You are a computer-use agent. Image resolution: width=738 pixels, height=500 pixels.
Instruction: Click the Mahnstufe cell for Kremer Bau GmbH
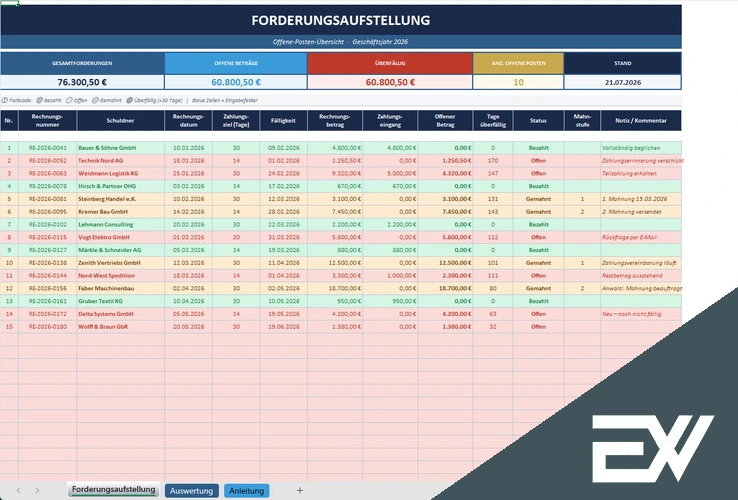(582, 212)
